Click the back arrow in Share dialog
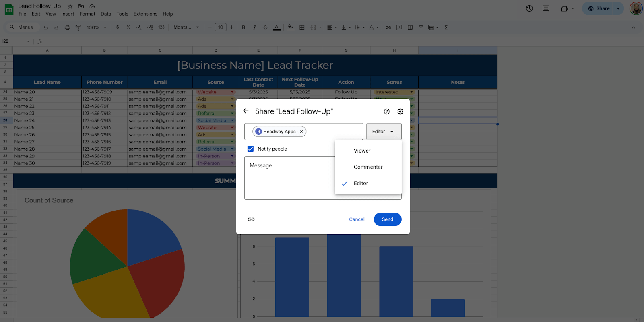 tap(246, 111)
